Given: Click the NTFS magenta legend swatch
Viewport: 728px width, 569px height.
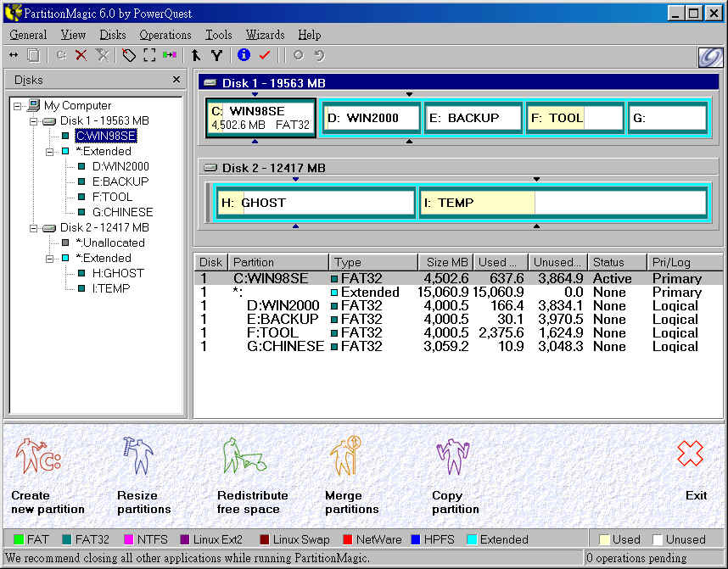Looking at the screenshot, I should point(129,539).
